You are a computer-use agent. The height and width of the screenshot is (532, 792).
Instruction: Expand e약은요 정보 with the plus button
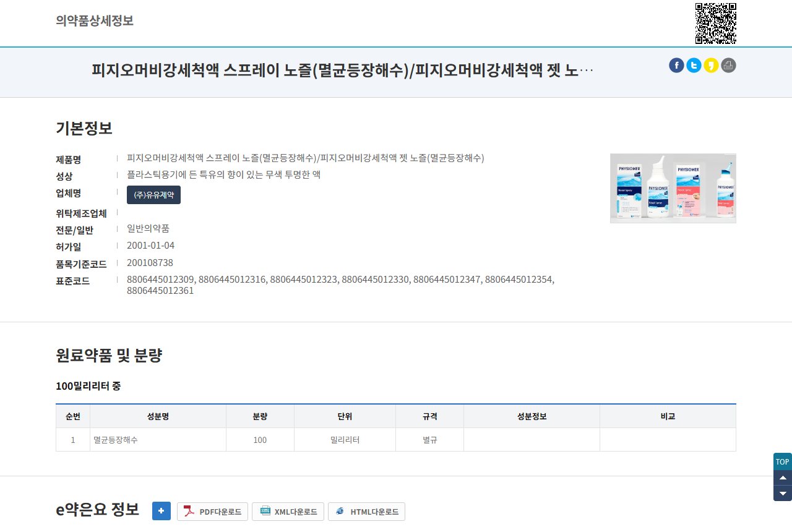pos(161,511)
